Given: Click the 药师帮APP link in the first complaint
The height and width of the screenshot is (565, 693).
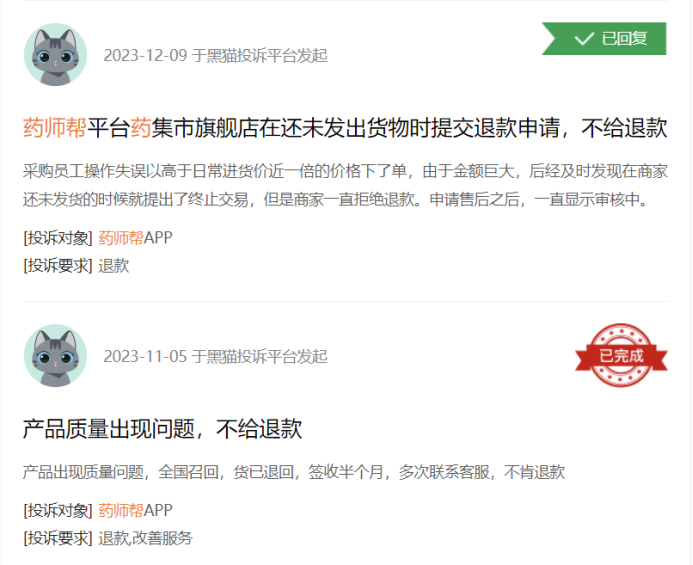Looking at the screenshot, I should pyautogui.click(x=135, y=237).
